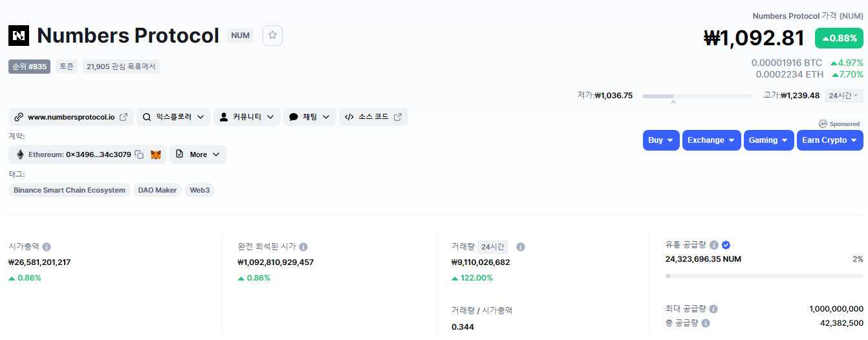Expand the 커뮤니티 dropdown

click(x=247, y=117)
